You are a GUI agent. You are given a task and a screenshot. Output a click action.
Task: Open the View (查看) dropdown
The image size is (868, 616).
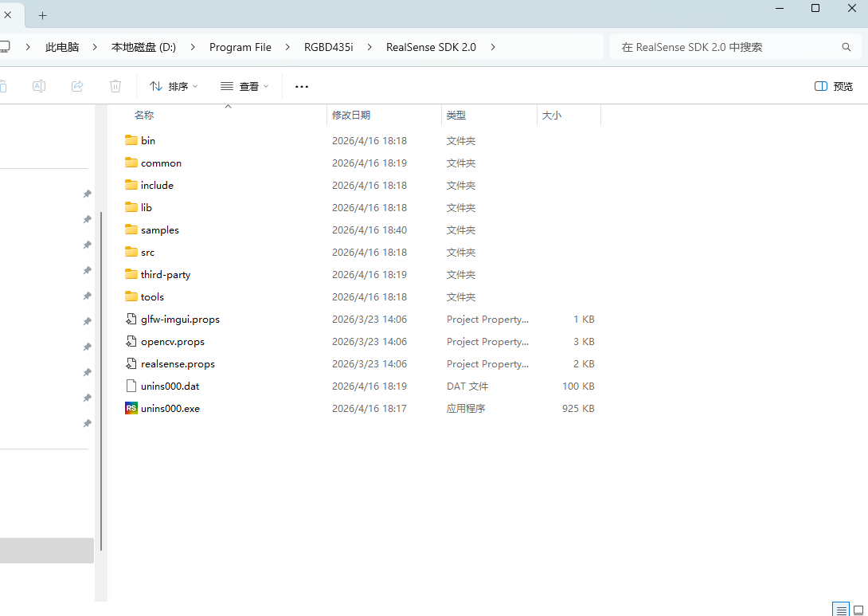click(x=244, y=86)
